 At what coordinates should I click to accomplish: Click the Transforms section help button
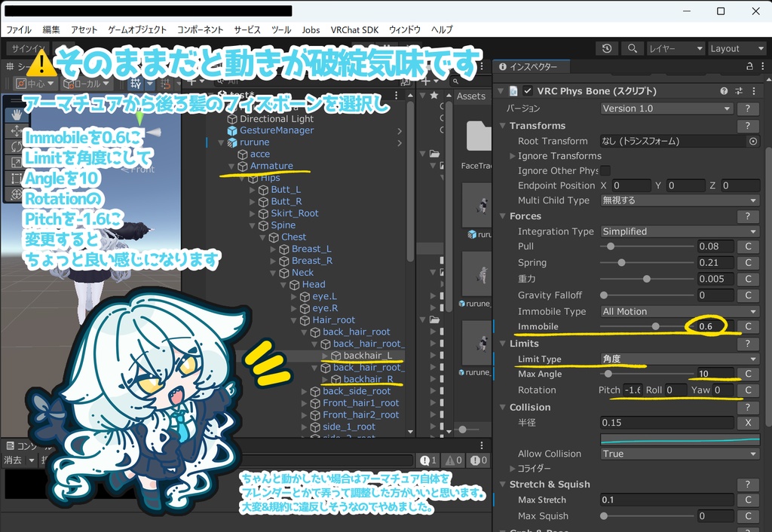click(747, 126)
